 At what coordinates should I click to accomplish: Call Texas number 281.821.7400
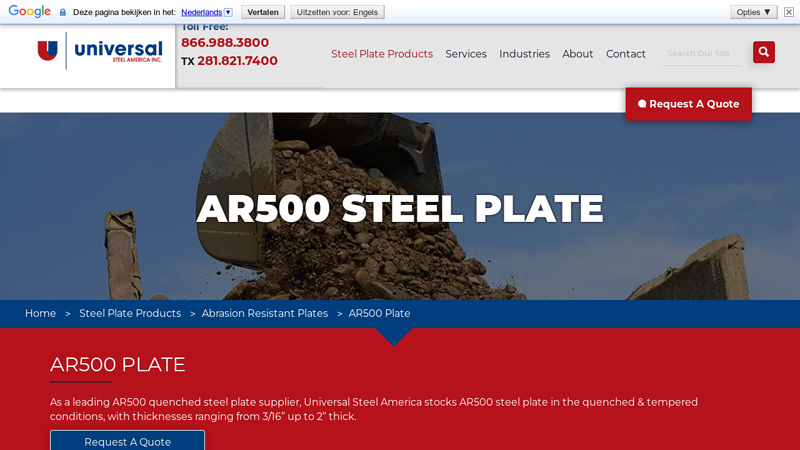tap(237, 61)
